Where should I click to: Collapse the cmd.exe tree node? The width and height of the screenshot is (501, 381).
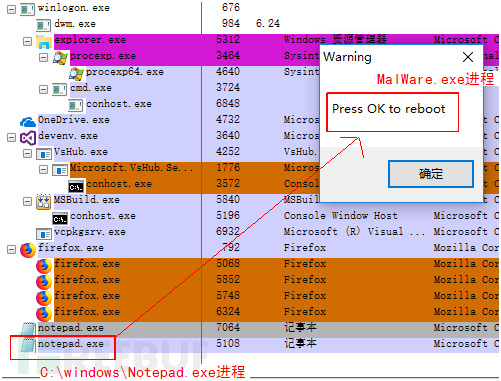43,89
